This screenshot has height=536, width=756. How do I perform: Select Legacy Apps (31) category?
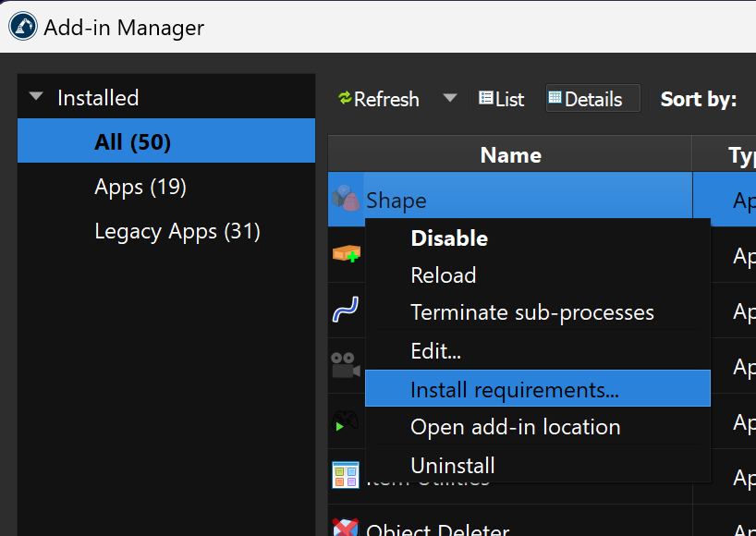pos(177,231)
